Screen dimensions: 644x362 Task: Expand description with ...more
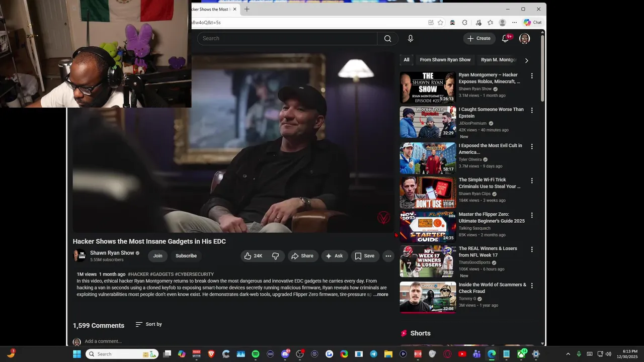tap(381, 295)
